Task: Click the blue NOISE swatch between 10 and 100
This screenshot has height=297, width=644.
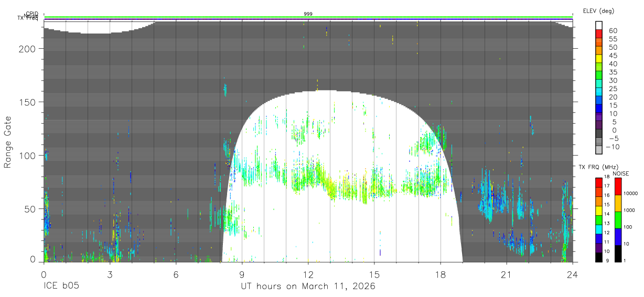Action: [617, 236]
